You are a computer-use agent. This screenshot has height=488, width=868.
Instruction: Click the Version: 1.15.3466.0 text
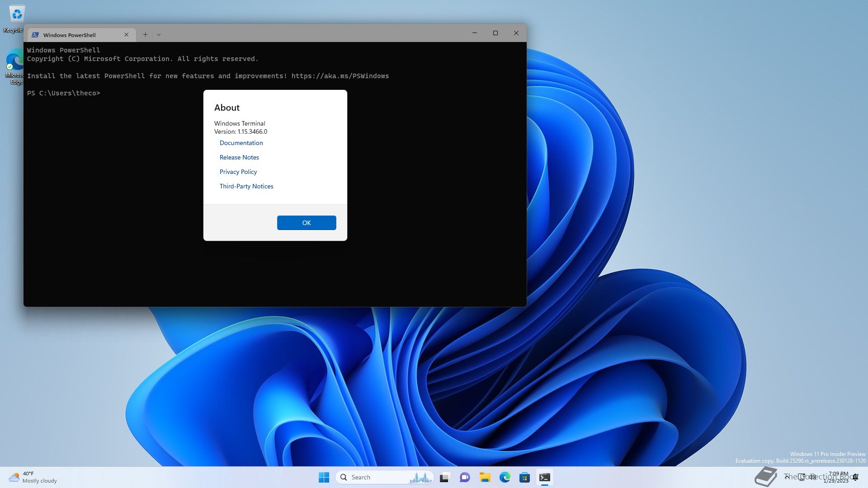(x=241, y=131)
